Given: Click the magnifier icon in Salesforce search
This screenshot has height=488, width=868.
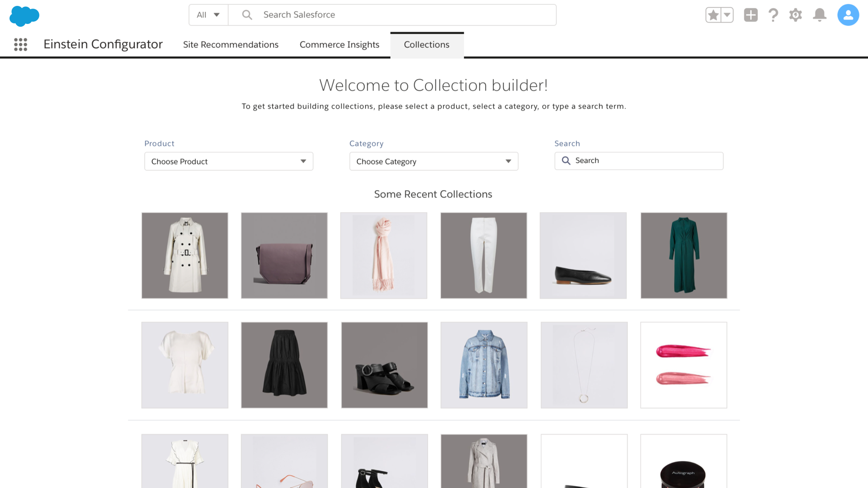Looking at the screenshot, I should [247, 15].
